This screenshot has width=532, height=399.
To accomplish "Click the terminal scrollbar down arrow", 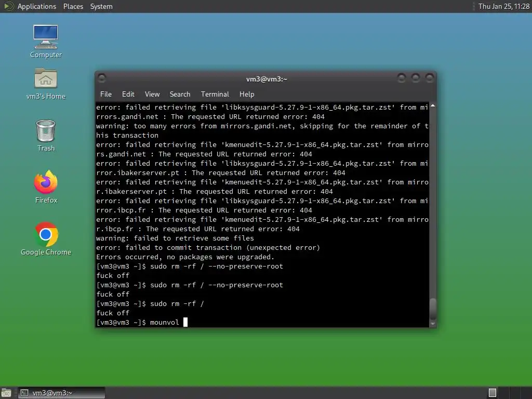I will tap(433, 324).
